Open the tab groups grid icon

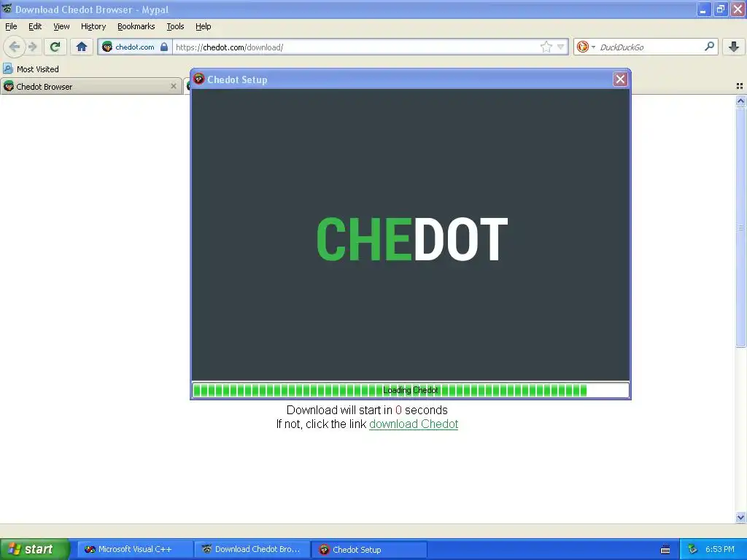pyautogui.click(x=740, y=86)
